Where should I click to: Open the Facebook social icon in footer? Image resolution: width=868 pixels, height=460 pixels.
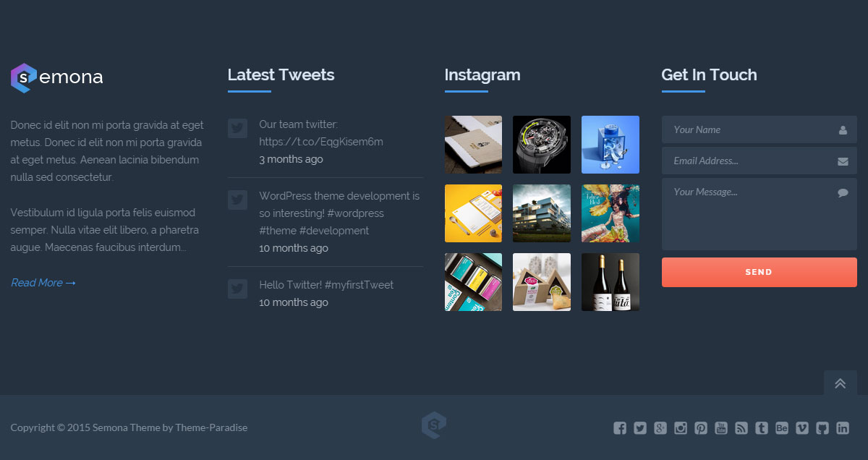tap(620, 427)
